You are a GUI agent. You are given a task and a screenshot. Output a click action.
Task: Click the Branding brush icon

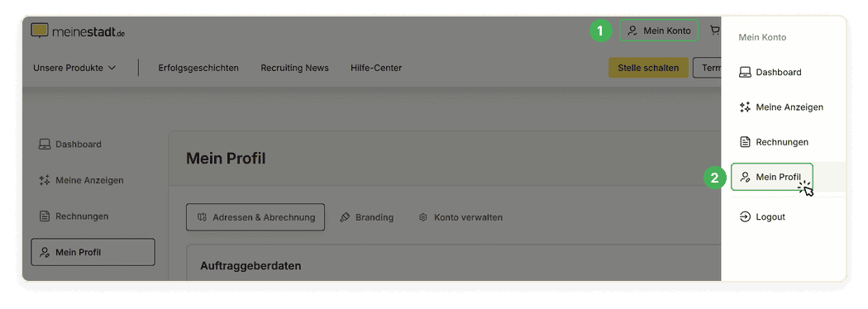(345, 217)
